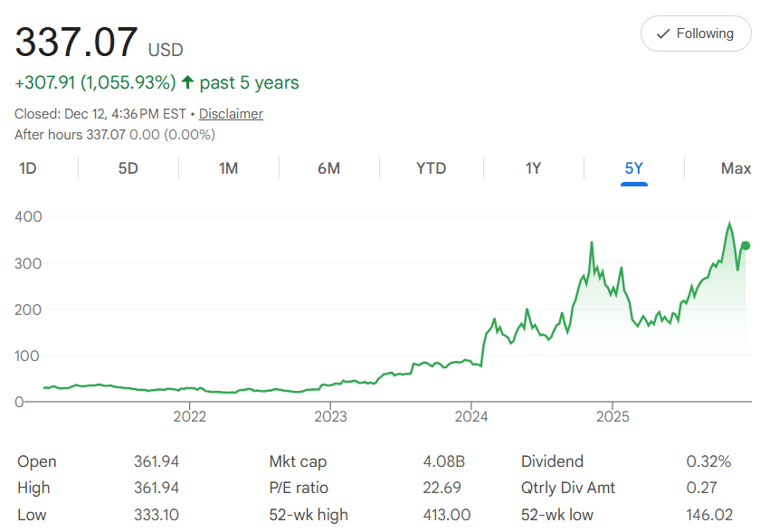Click the 337.07 USD headline price
760x532 pixels.
click(x=77, y=43)
